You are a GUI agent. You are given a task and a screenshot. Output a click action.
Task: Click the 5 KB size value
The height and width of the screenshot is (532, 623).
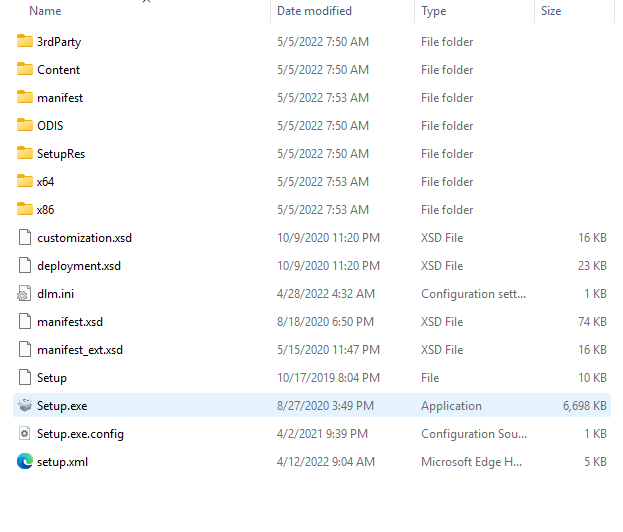[x=595, y=462]
